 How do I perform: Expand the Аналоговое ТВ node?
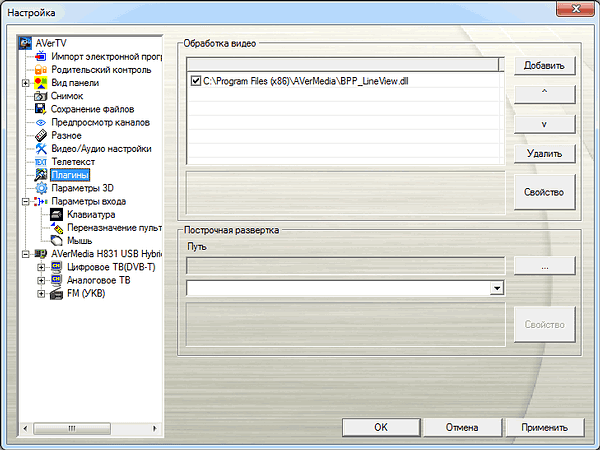coord(41,280)
